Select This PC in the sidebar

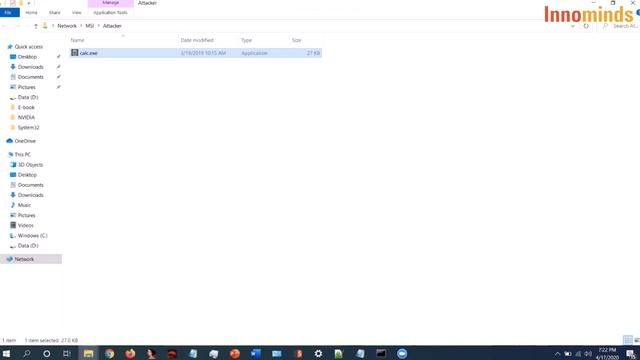22,155
